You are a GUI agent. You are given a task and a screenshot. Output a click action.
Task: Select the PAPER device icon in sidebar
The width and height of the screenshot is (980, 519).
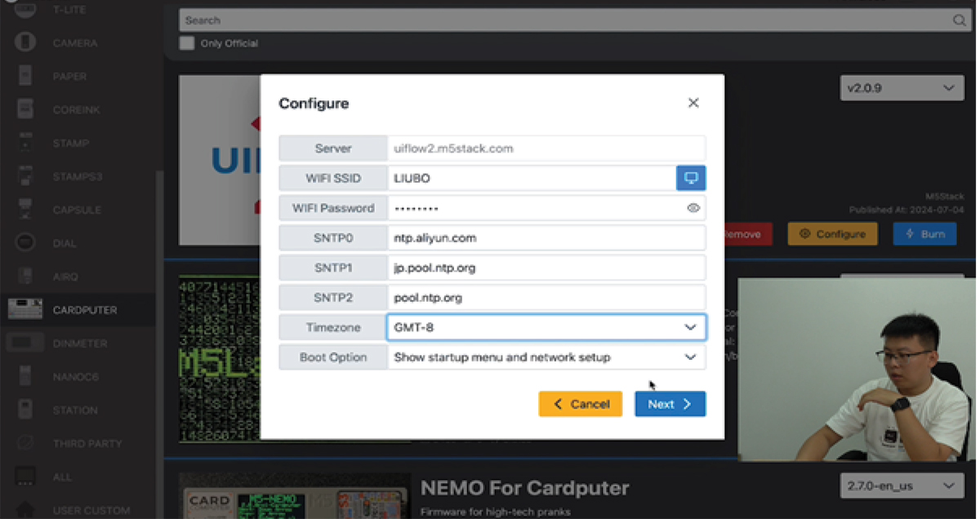click(25, 76)
